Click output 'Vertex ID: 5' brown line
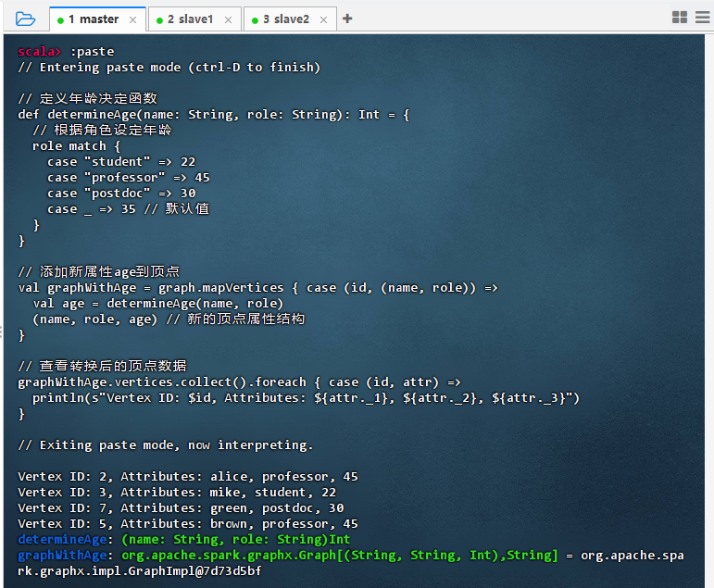Viewport: 714px width, 588px height. pos(188,524)
